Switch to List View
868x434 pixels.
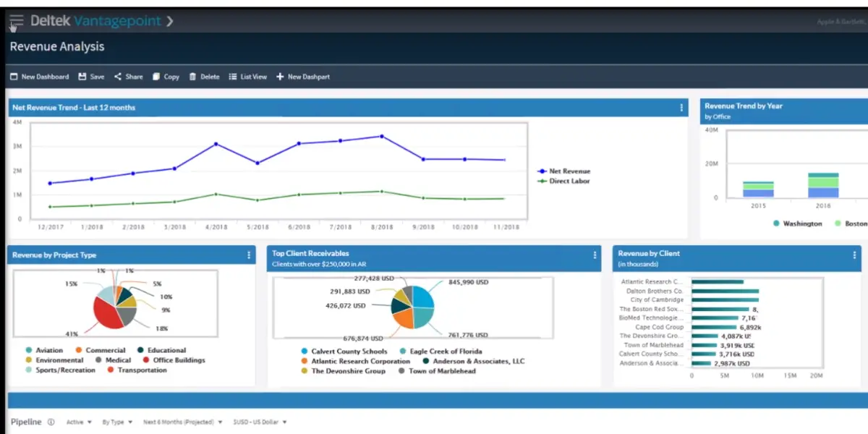click(x=248, y=77)
